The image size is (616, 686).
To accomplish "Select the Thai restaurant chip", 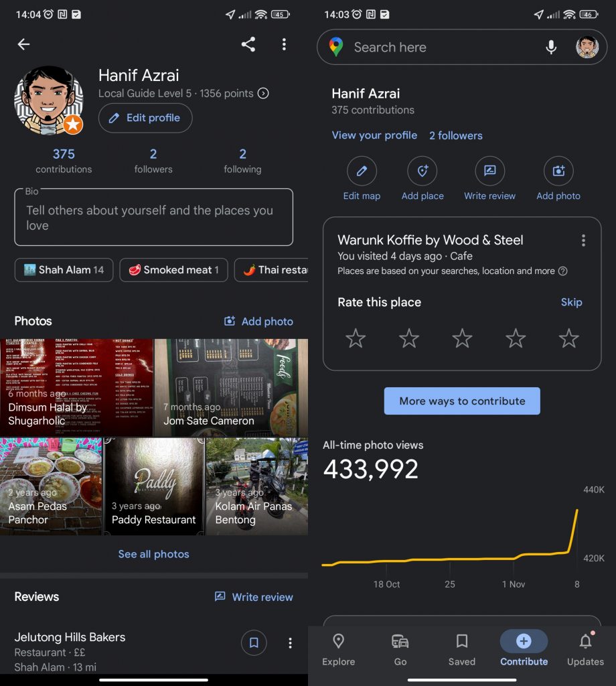I will (271, 270).
